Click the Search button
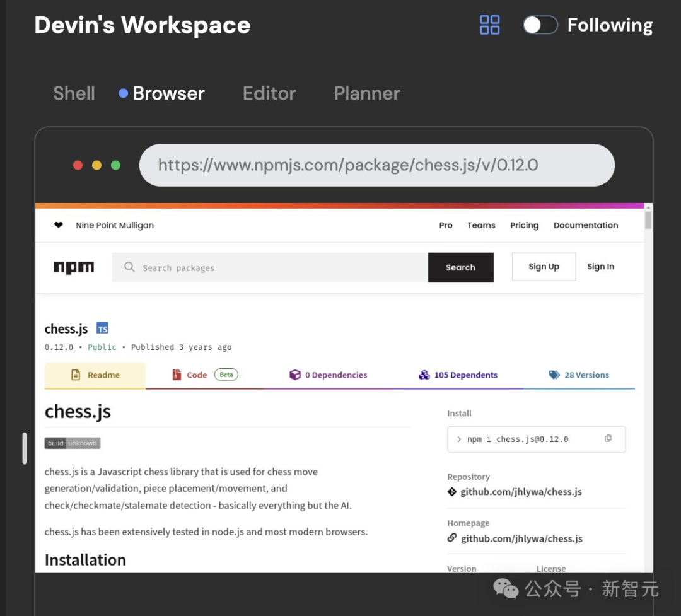 (x=461, y=267)
